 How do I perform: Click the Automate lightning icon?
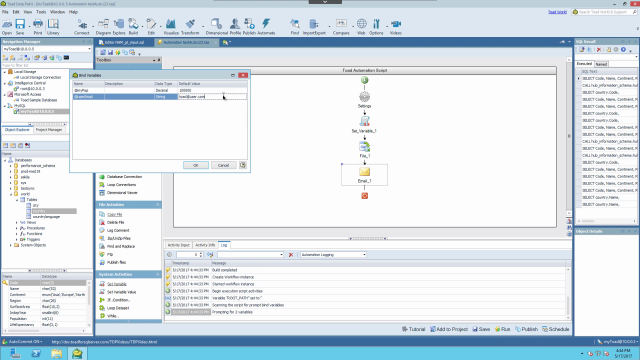point(266,27)
